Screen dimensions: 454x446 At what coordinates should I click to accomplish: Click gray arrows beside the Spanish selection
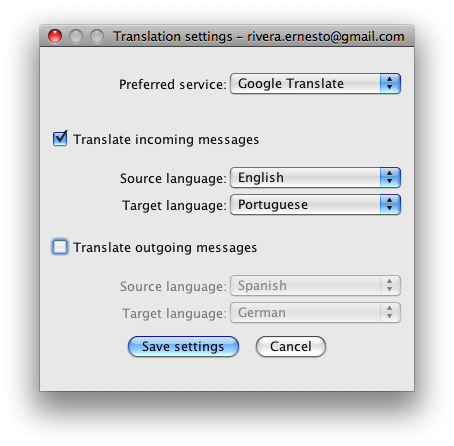click(x=390, y=286)
